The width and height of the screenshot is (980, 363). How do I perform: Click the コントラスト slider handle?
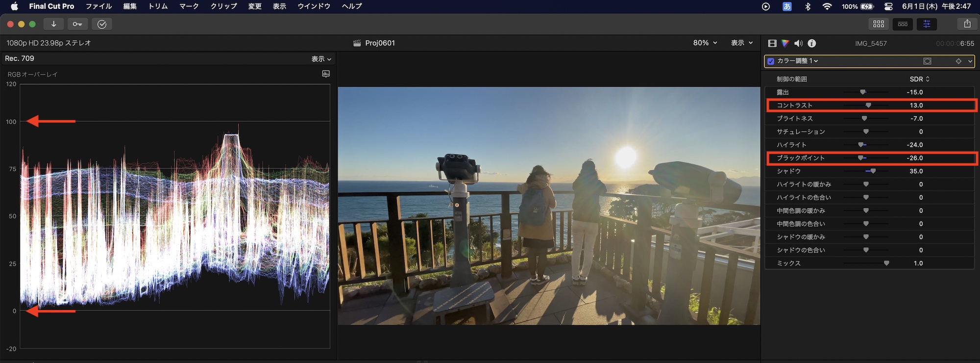[x=868, y=105]
